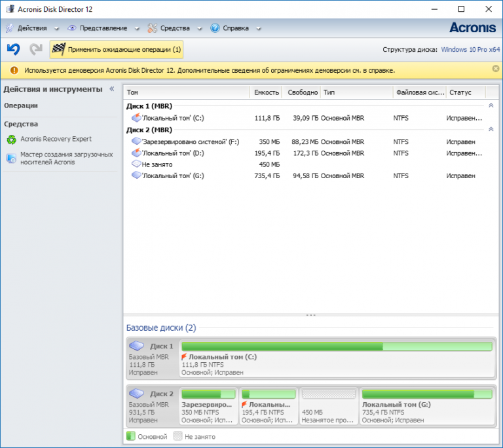Viewport: 503px width, 448px height.
Task: Open the Справка dropdown arrow
Action: (x=259, y=29)
